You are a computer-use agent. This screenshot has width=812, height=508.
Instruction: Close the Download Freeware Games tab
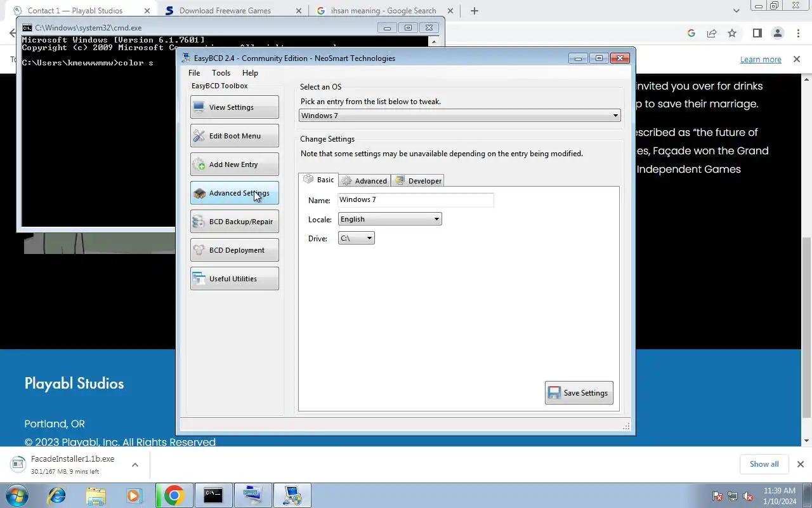click(x=298, y=11)
